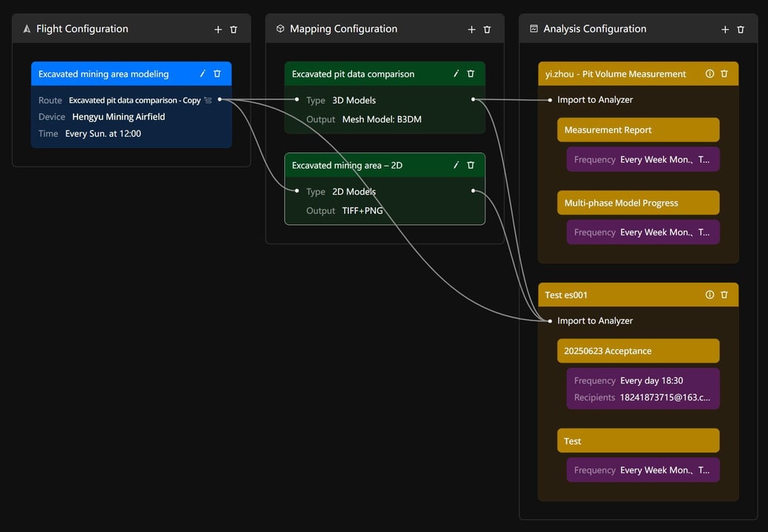Open the Multi-phase Model Progress item

pyautogui.click(x=638, y=203)
